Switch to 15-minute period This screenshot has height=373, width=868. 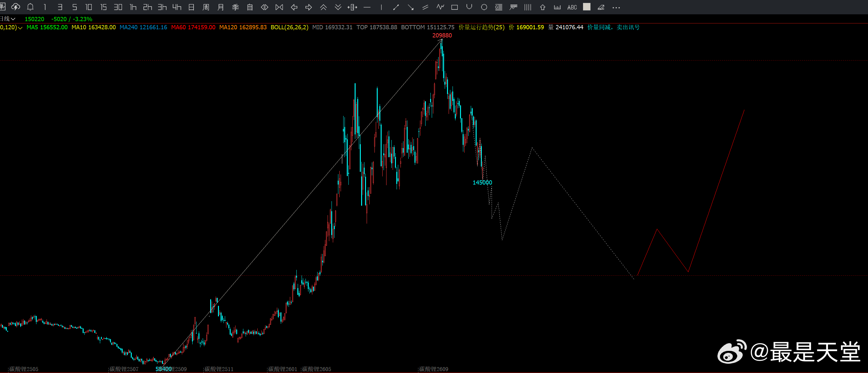(103, 7)
